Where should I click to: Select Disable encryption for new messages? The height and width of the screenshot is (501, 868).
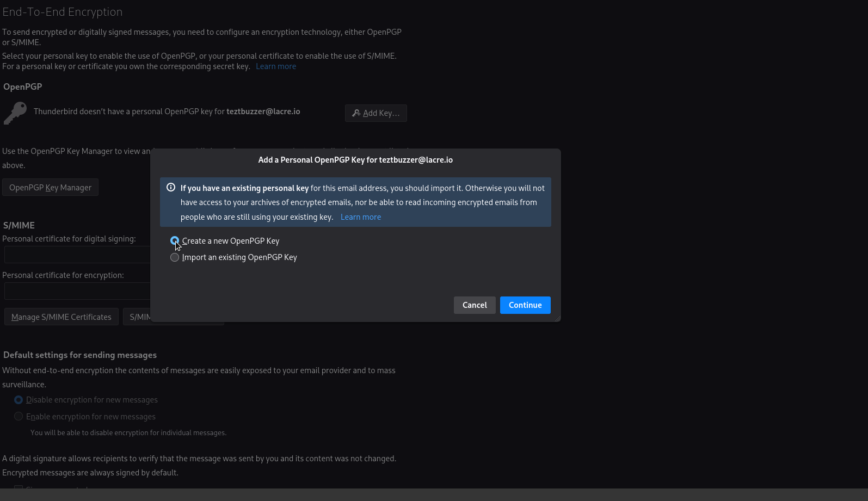[x=19, y=400]
